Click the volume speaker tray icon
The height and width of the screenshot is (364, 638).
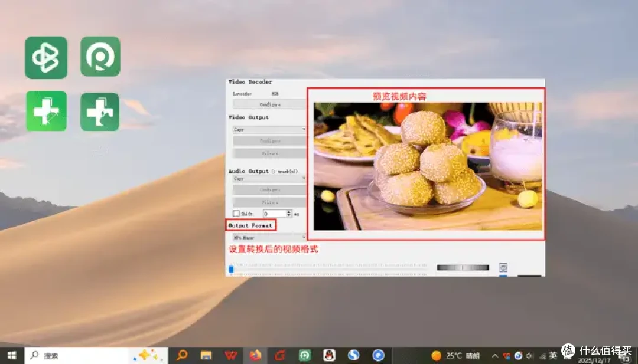pos(529,356)
